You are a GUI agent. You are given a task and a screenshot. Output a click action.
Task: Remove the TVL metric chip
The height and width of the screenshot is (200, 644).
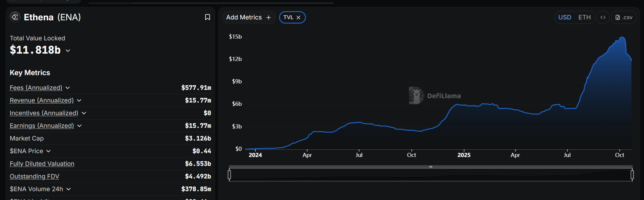coord(299,17)
